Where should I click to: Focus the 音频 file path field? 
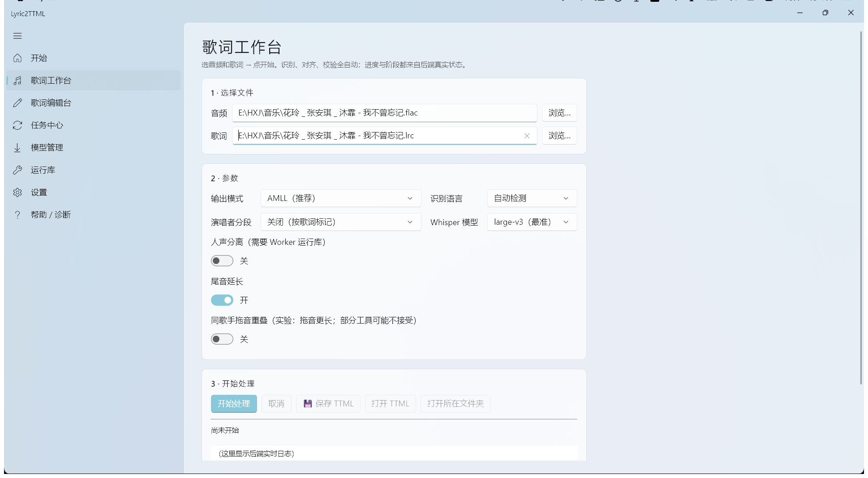coord(385,113)
